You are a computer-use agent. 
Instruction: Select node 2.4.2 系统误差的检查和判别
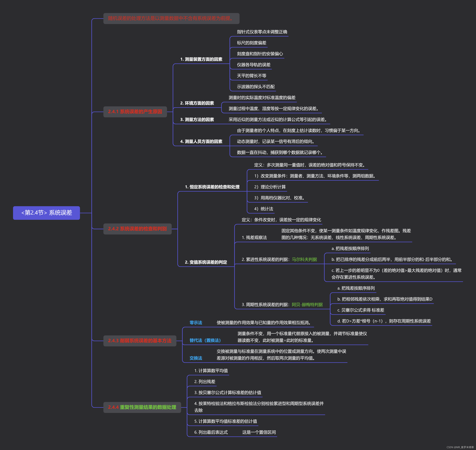point(137,229)
